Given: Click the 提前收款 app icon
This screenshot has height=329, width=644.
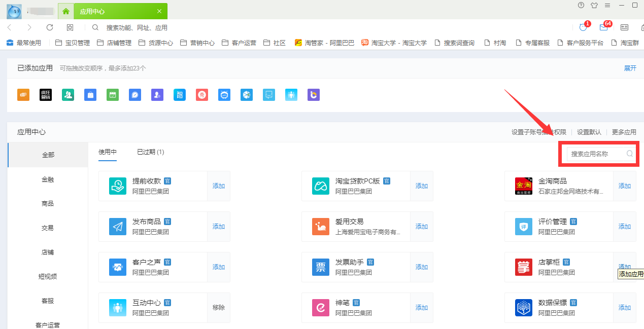Looking at the screenshot, I should coord(118,186).
